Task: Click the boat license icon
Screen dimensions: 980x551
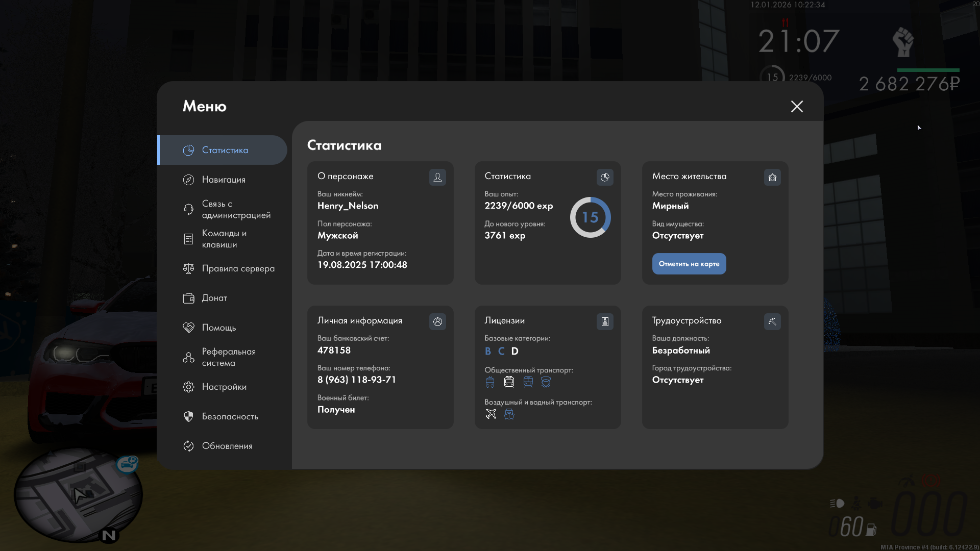Action: tap(509, 414)
